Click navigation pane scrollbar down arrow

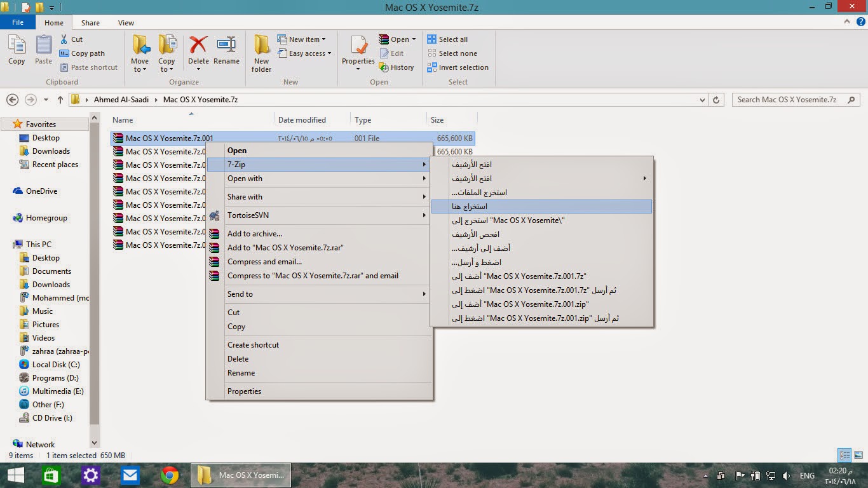(x=95, y=443)
